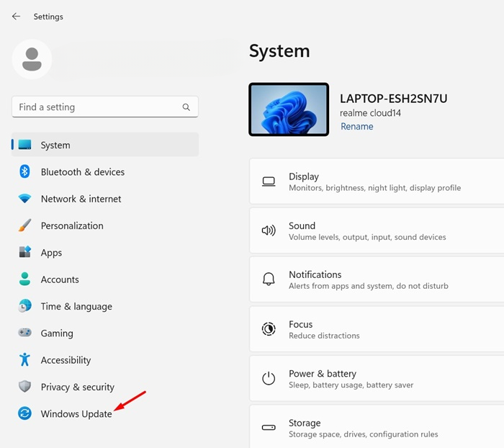This screenshot has height=448, width=504.
Task: Open the Focus settings card
Action: tap(377, 329)
